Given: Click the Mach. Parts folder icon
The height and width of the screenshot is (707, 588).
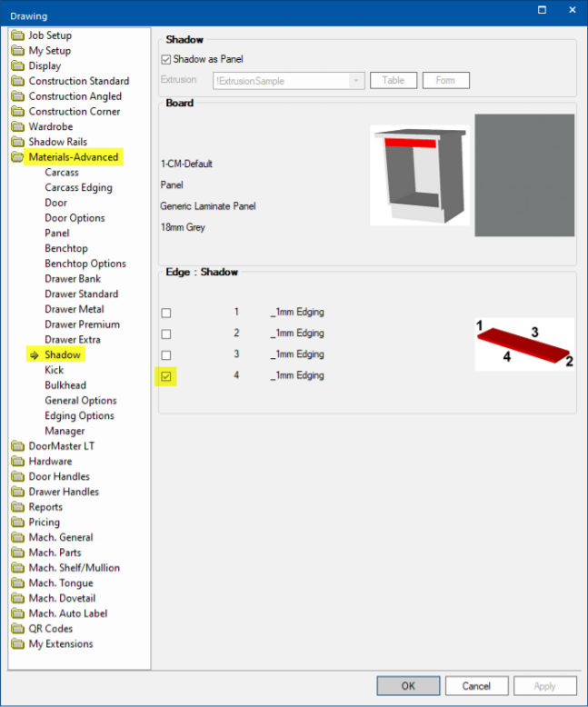Looking at the screenshot, I should 17,553.
